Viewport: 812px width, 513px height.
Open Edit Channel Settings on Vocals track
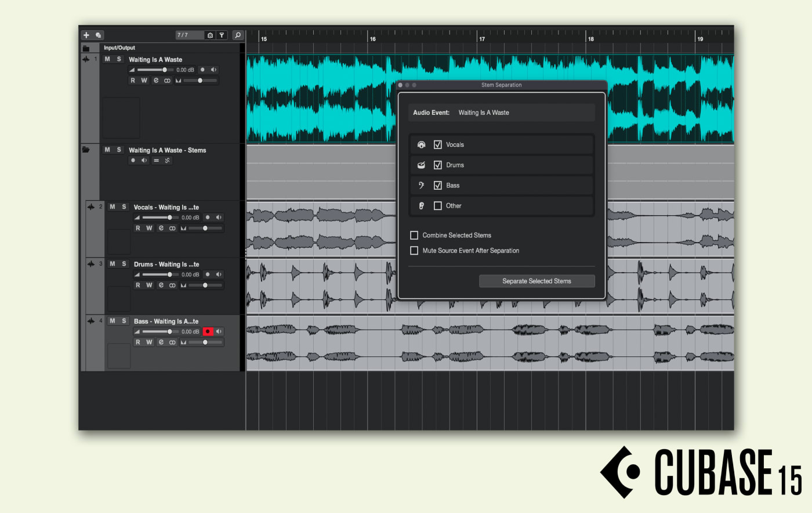tap(161, 229)
